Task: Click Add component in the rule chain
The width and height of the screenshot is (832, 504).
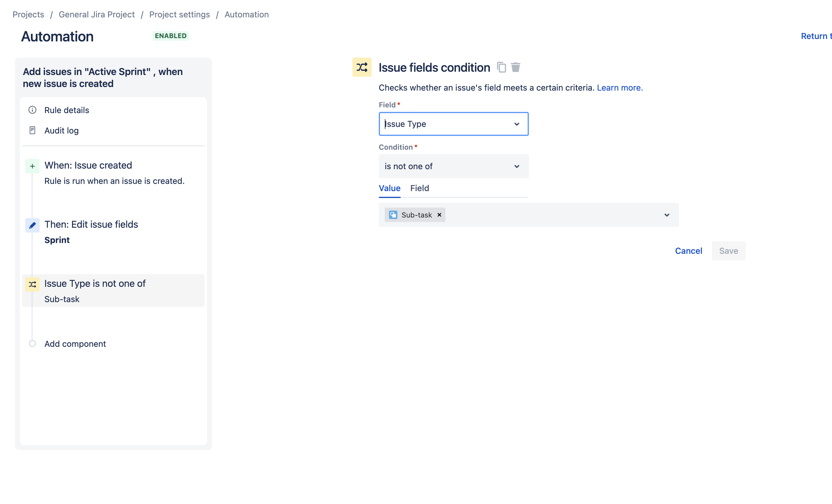Action: (75, 344)
